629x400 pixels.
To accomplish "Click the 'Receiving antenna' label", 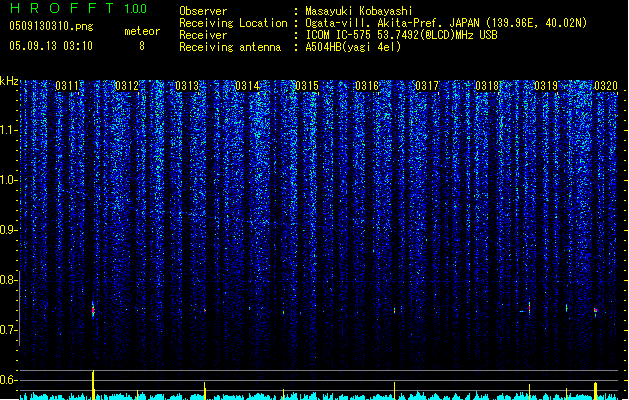I will coord(230,47).
